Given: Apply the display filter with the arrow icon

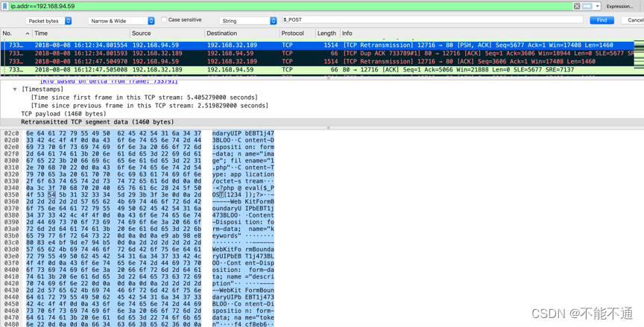Looking at the screenshot, I should (587, 6).
